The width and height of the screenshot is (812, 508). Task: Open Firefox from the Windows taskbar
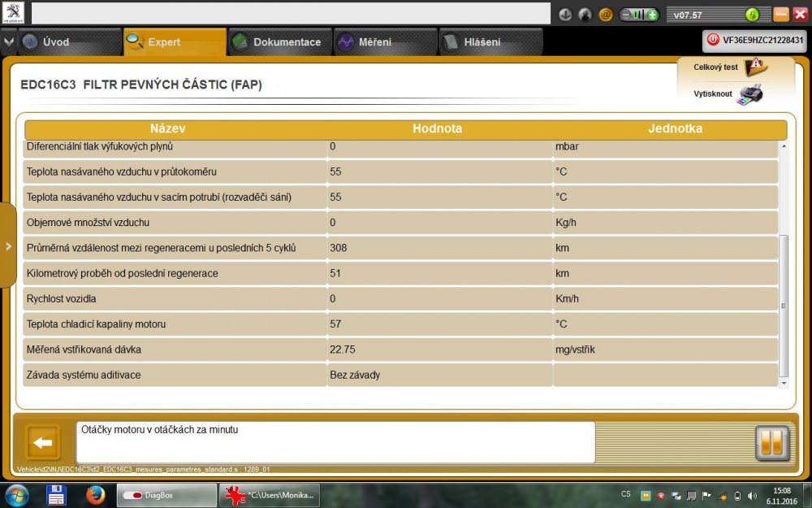coord(96,494)
